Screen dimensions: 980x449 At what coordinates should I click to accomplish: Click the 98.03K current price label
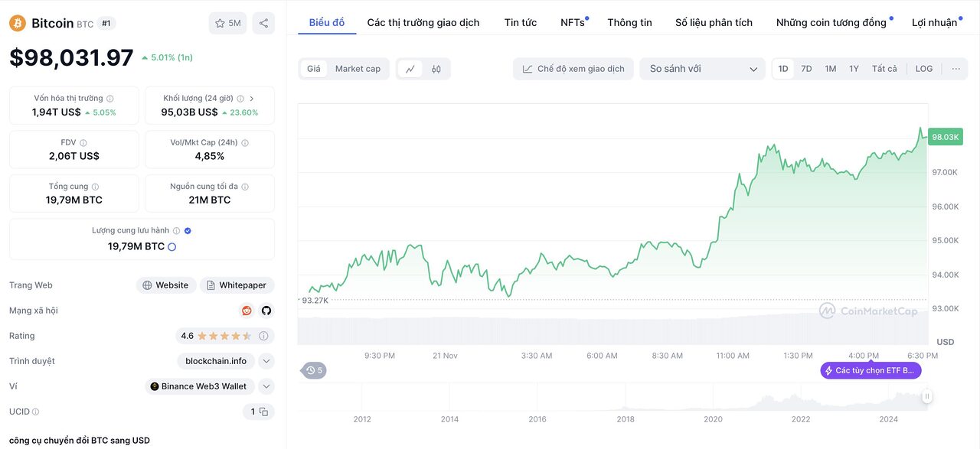click(945, 137)
